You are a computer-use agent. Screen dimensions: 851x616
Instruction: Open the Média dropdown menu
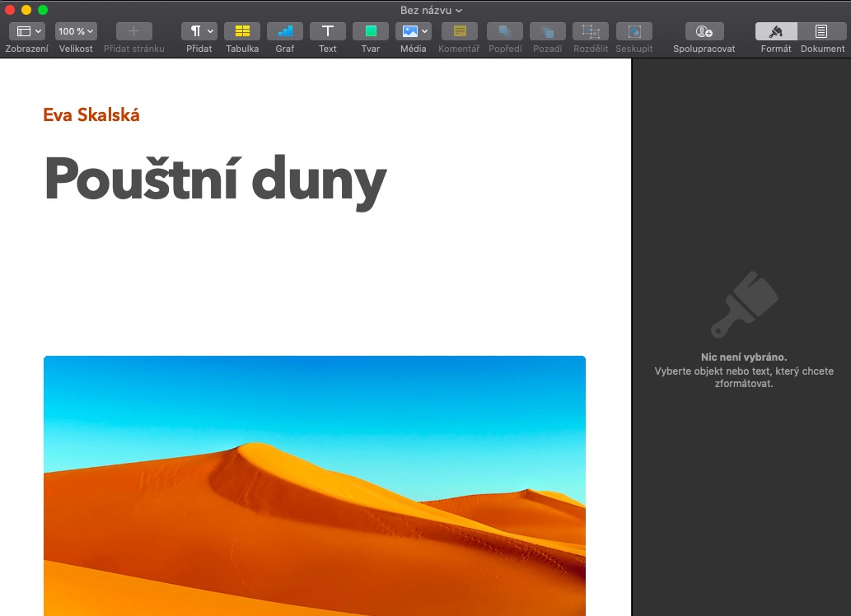point(414,31)
